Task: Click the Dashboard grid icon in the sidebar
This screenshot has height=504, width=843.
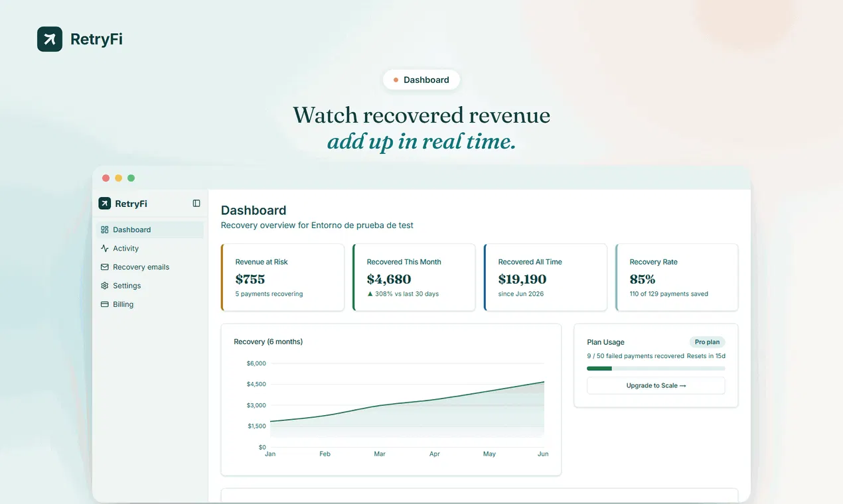Action: click(105, 229)
